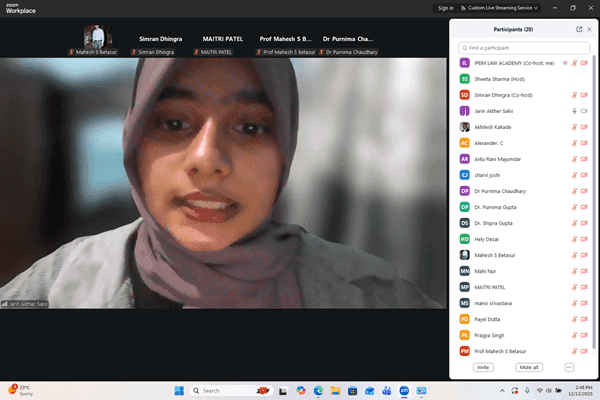Toggle microphone icon for Jarin Akther Salvi
Viewport: 600px width, 400px height.
click(x=574, y=111)
